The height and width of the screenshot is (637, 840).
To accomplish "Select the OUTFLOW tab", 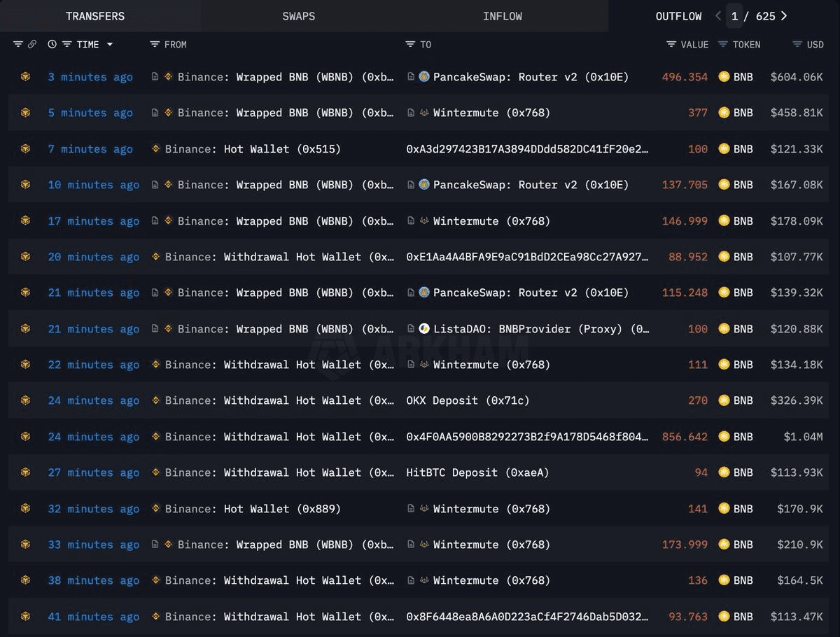I will pyautogui.click(x=678, y=15).
